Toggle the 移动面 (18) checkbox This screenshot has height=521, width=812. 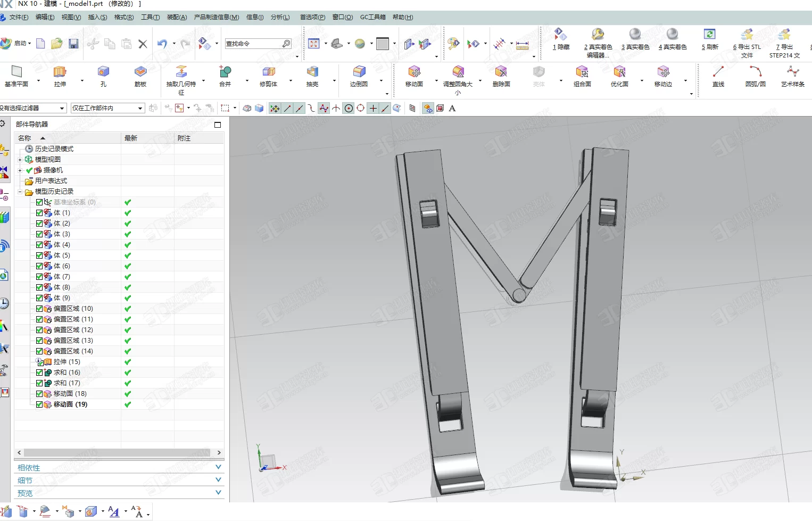[x=39, y=394]
